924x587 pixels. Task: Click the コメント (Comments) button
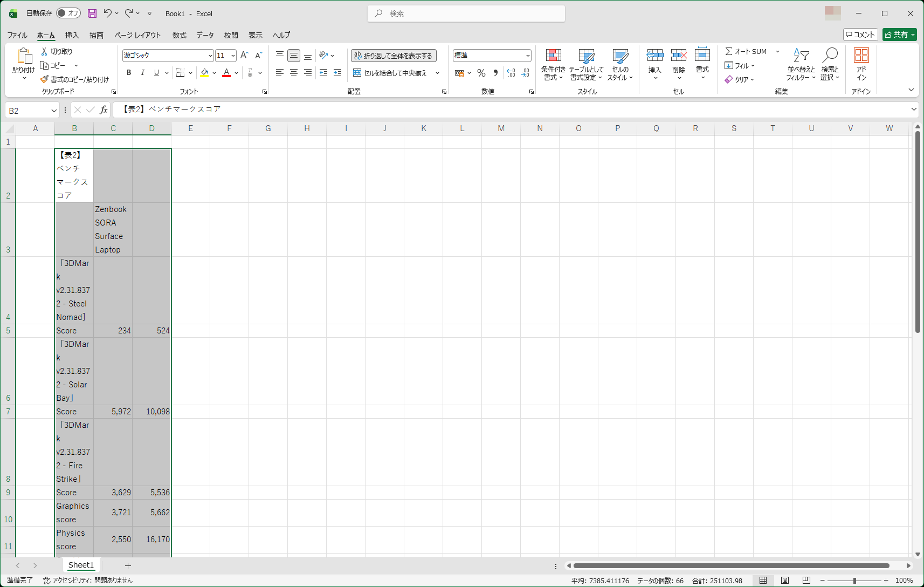(860, 35)
